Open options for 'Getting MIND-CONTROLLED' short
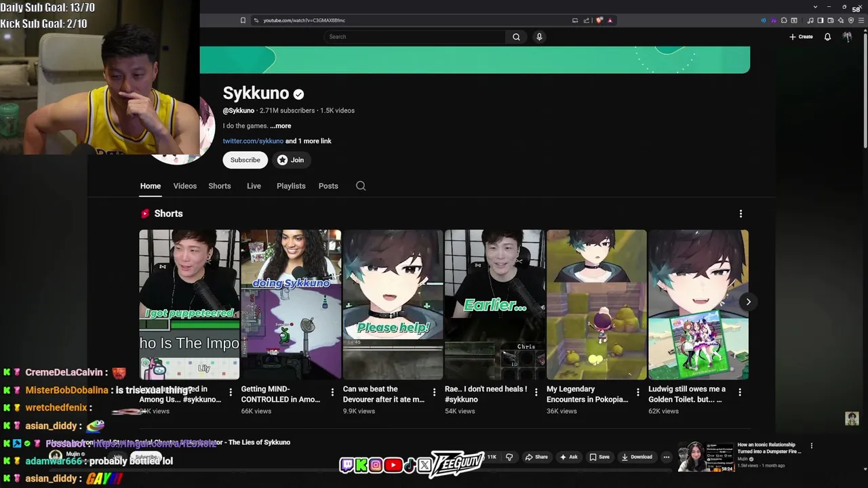 (332, 392)
